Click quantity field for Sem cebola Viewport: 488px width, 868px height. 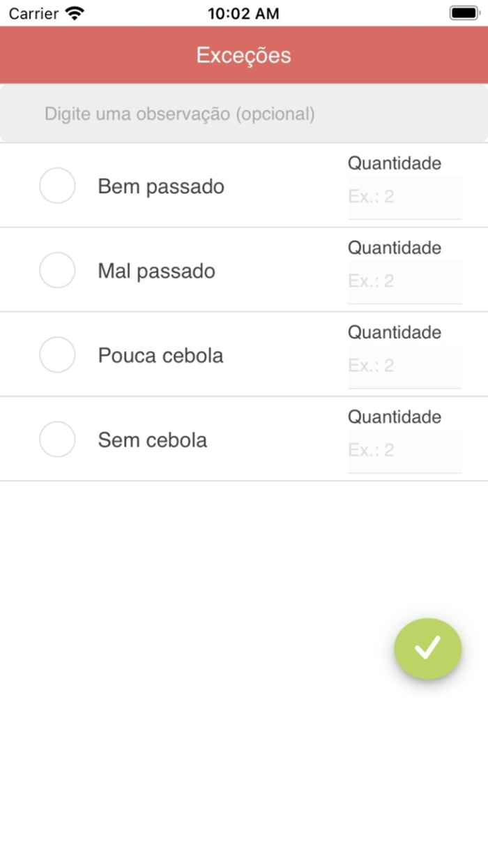[404, 451]
